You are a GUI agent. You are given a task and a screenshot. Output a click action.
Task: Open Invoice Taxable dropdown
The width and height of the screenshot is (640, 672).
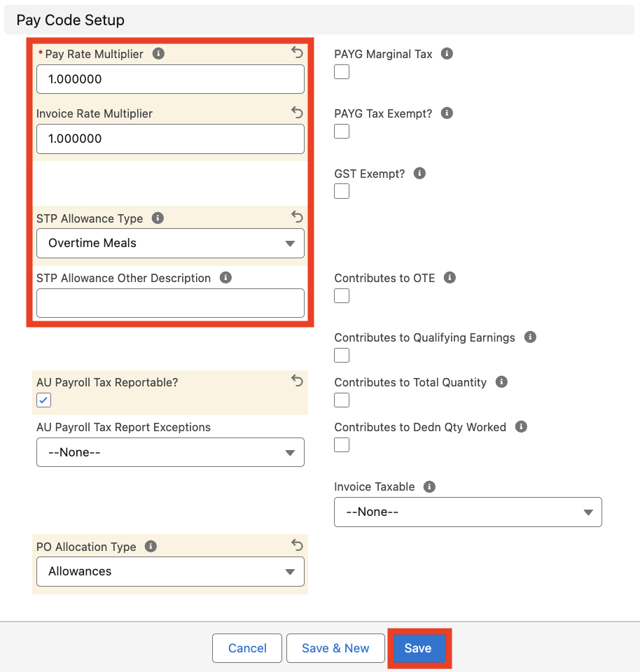[x=468, y=512]
